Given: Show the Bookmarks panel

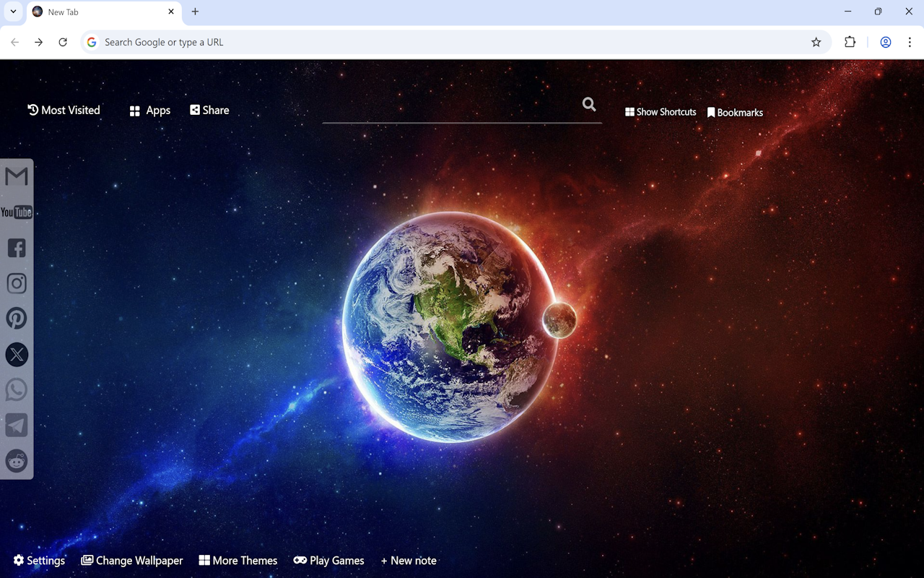Looking at the screenshot, I should (x=735, y=112).
